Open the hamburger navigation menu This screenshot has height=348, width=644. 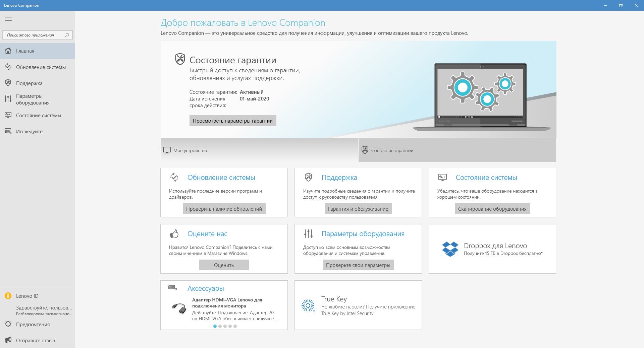(x=8, y=19)
